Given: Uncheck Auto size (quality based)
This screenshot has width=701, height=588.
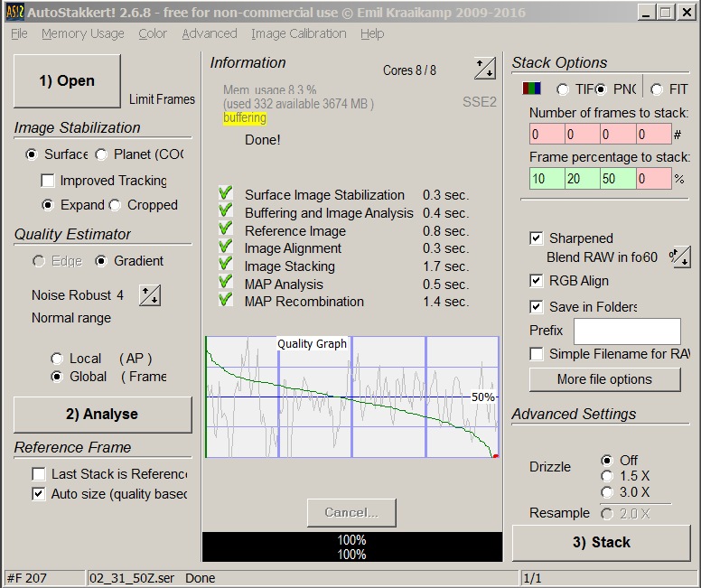Looking at the screenshot, I should 39,494.
